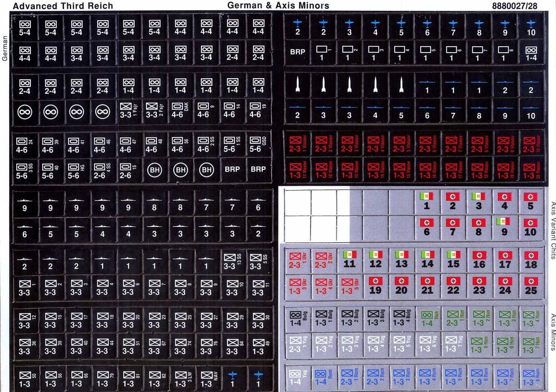This screenshot has width=556, height=392.
Task: Click the green 1-4 Hun armor counter
Action: (427, 318)
